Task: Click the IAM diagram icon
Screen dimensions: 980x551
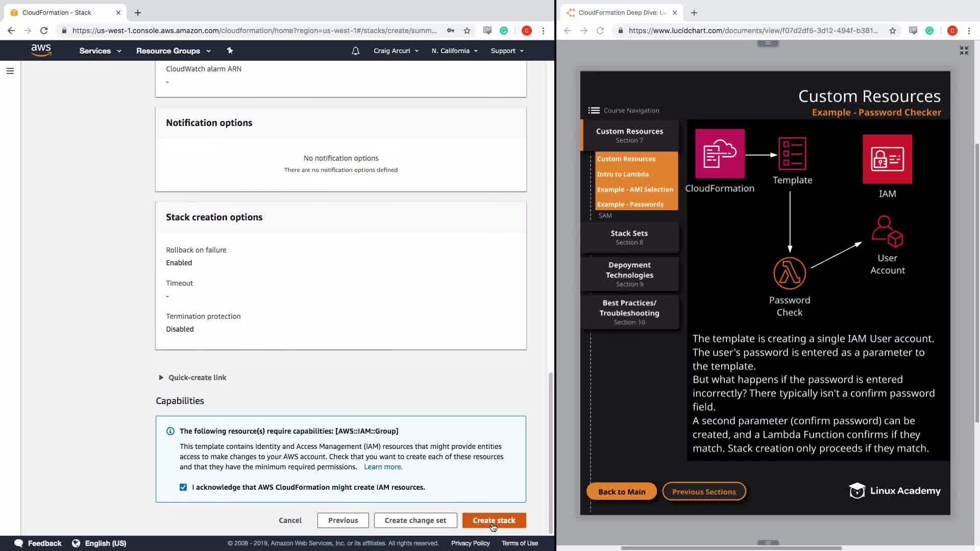Action: tap(887, 159)
